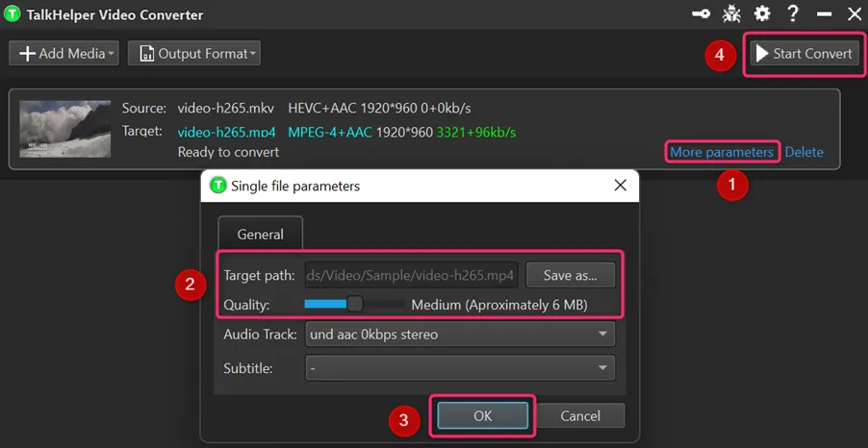Minimize the TalkHelper Video Converter window

(x=825, y=13)
